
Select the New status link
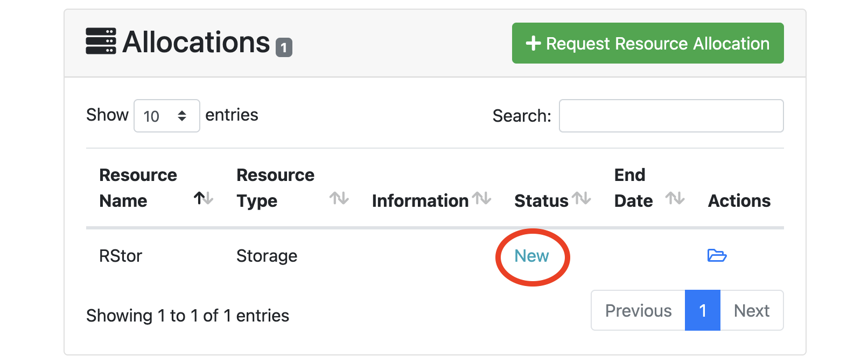click(531, 256)
